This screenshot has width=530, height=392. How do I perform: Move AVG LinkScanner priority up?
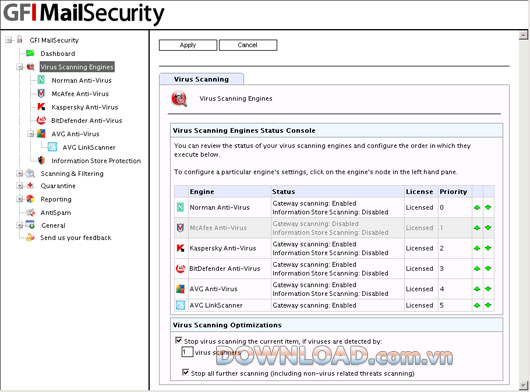click(x=477, y=305)
